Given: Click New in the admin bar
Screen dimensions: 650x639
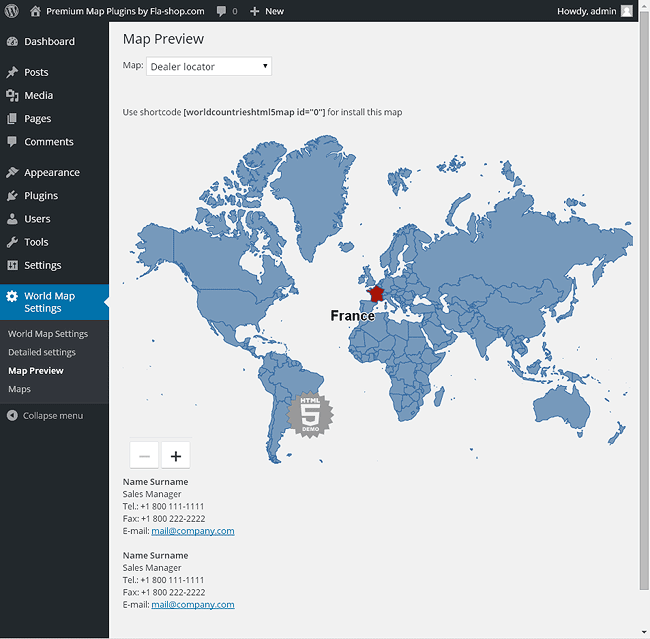Looking at the screenshot, I should [x=274, y=11].
